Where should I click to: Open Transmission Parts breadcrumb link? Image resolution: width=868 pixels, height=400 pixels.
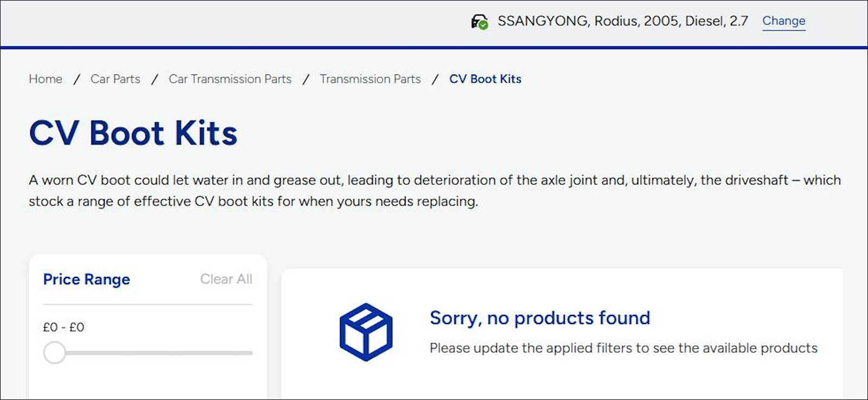point(370,79)
